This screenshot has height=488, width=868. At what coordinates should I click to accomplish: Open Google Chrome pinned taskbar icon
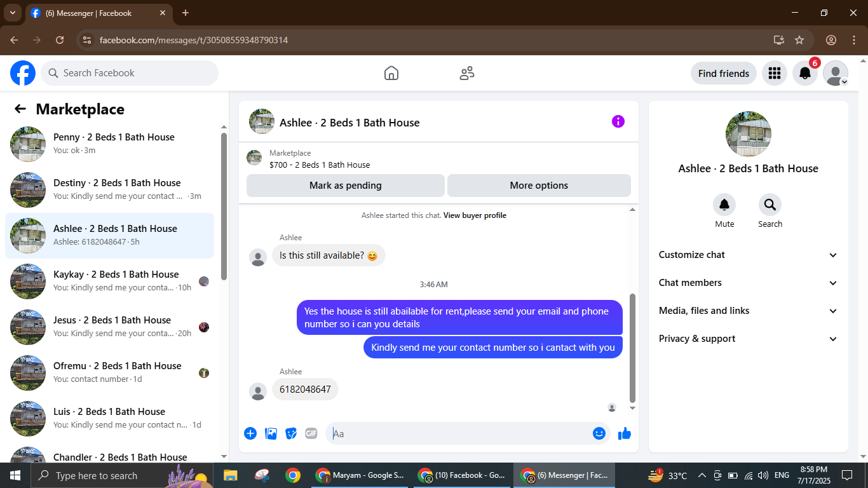click(x=292, y=475)
